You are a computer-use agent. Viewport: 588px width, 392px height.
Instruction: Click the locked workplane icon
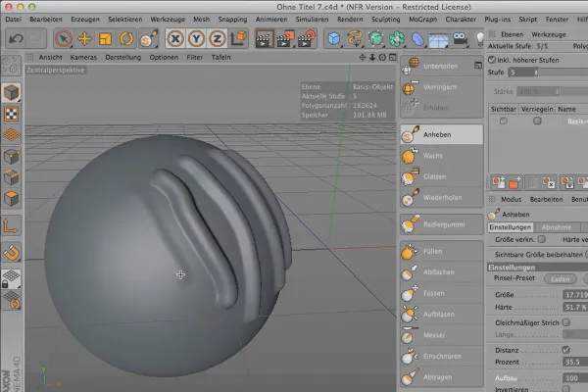click(11, 278)
